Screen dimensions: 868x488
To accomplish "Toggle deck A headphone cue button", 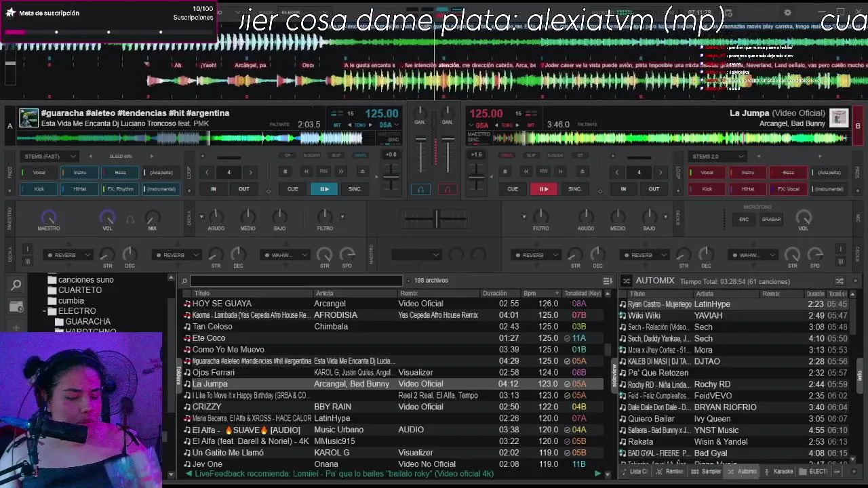I will [x=420, y=189].
